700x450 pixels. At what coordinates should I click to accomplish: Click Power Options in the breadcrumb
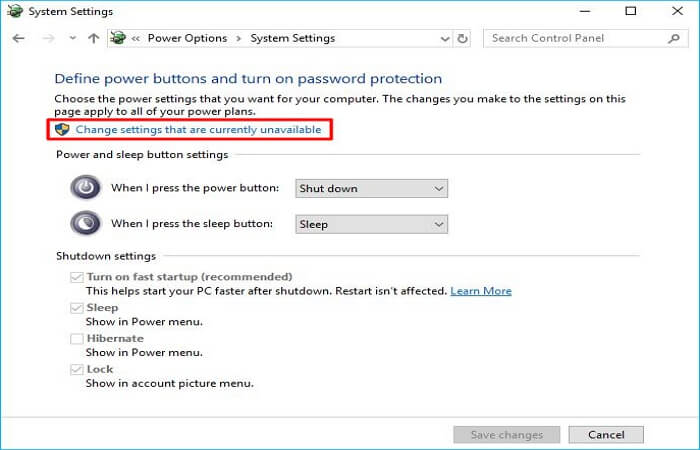point(188,38)
